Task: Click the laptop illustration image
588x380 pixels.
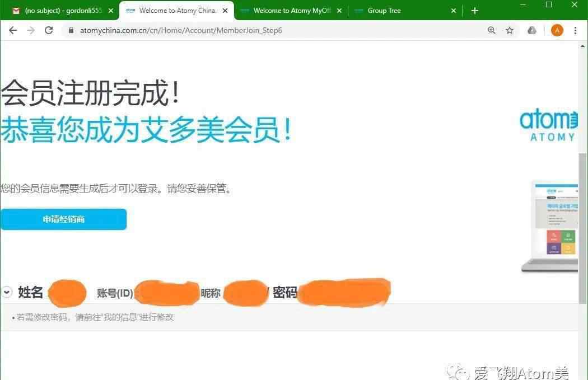Action: pos(550,226)
